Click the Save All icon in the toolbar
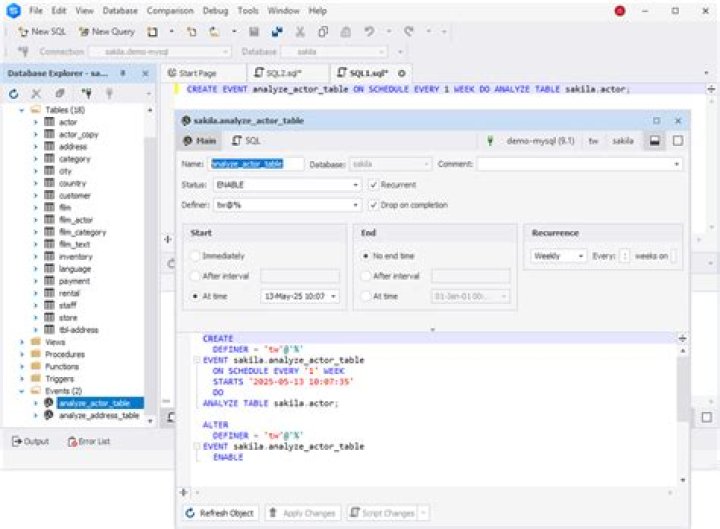The image size is (720, 529). pyautogui.click(x=277, y=31)
